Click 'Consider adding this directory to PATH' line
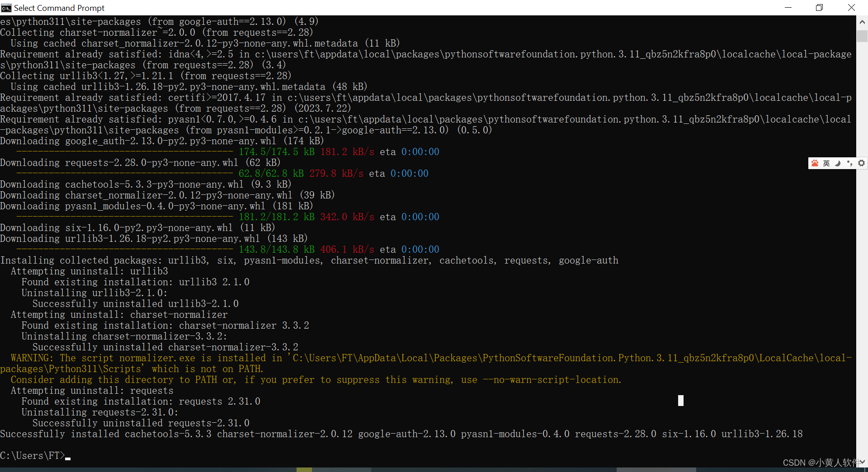Viewport: 868px width, 472px height. coord(316,380)
